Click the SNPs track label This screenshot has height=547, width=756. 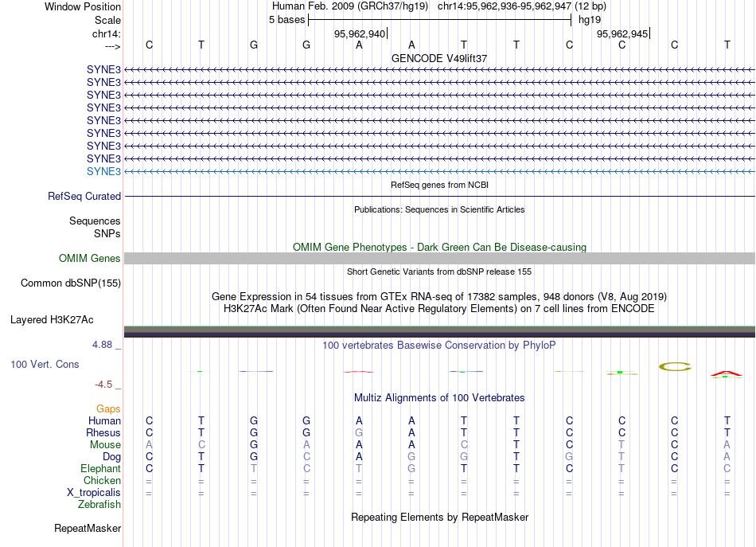107,233
